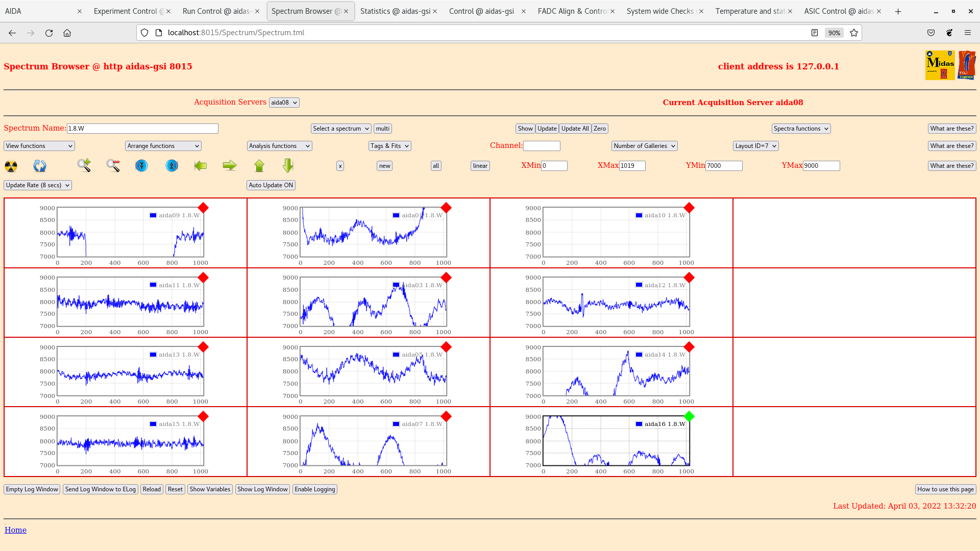Click the zoom out magnifier icon
The image size is (980, 551).
click(113, 165)
